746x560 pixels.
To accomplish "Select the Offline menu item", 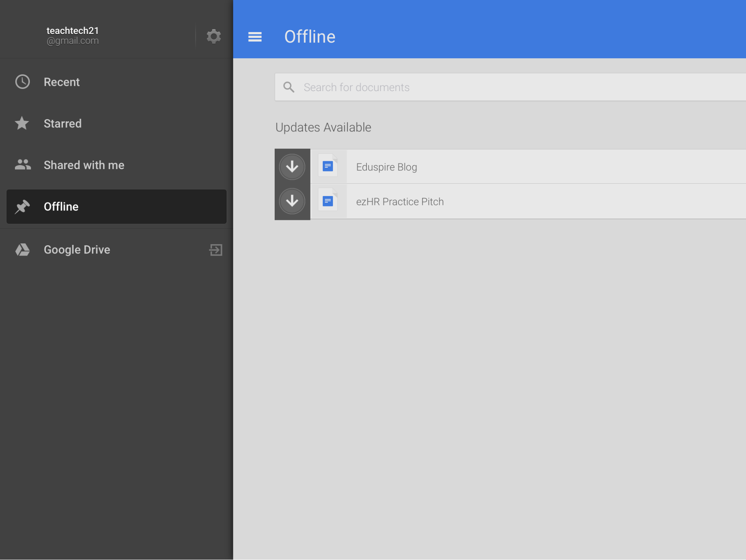I will pyautogui.click(x=116, y=206).
